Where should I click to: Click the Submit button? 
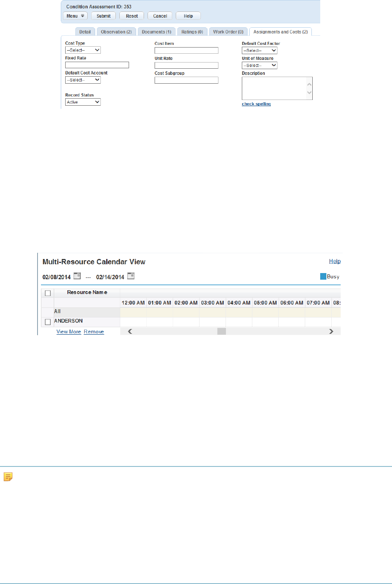[104, 16]
